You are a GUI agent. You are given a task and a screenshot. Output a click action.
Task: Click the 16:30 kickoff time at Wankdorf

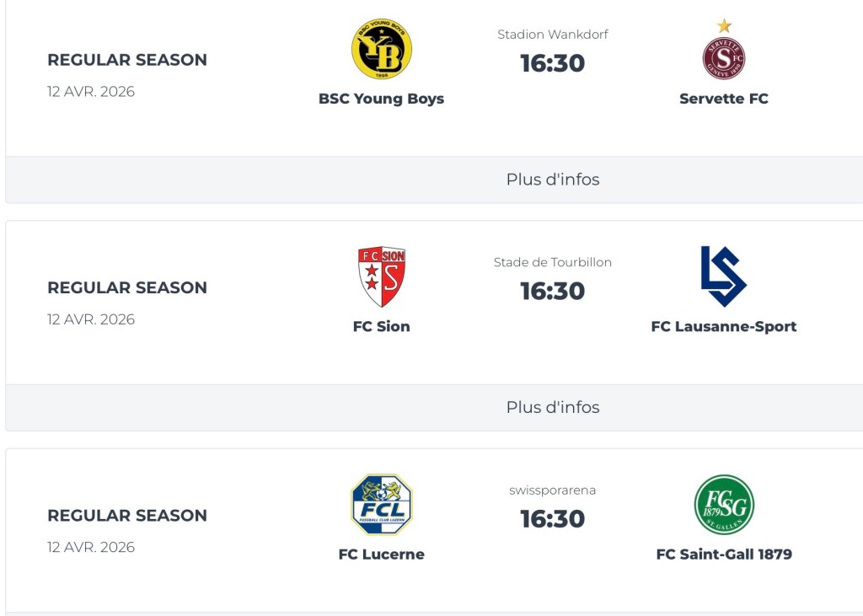tap(553, 63)
